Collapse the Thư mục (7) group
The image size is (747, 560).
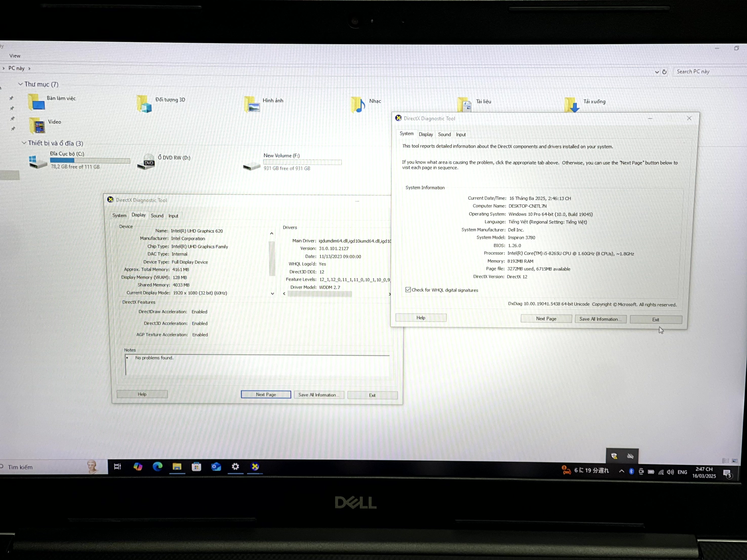(20, 84)
